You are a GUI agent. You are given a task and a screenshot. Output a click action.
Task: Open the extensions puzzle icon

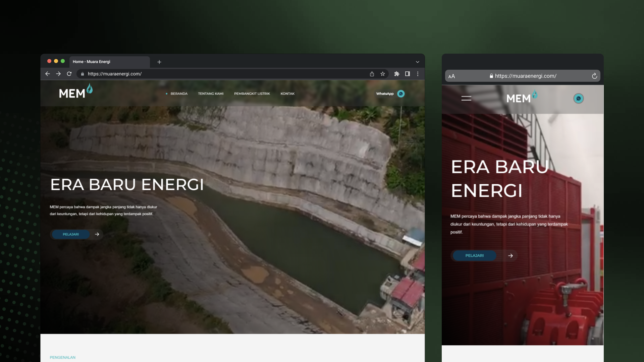(397, 74)
